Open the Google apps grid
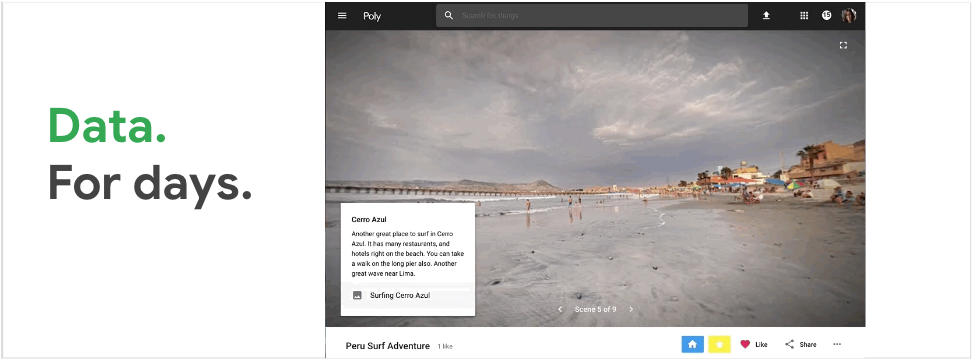 coord(804,16)
